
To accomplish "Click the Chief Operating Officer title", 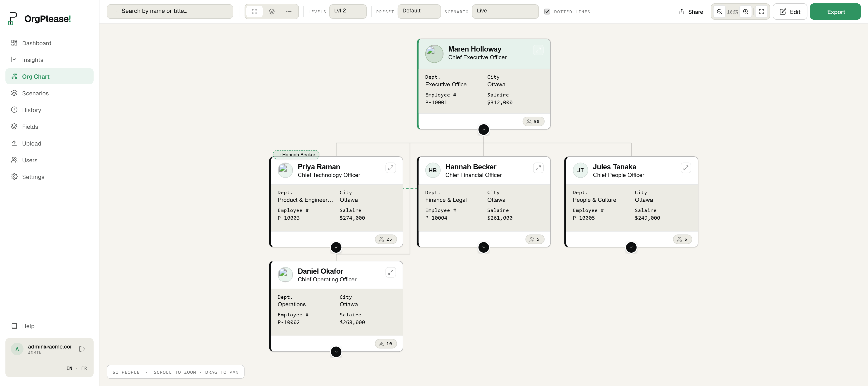I will [x=327, y=280].
